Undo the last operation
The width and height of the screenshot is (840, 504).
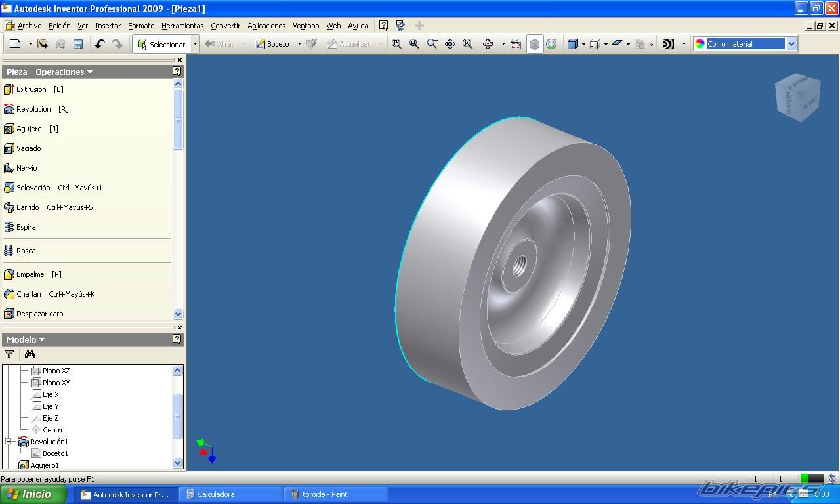(100, 44)
